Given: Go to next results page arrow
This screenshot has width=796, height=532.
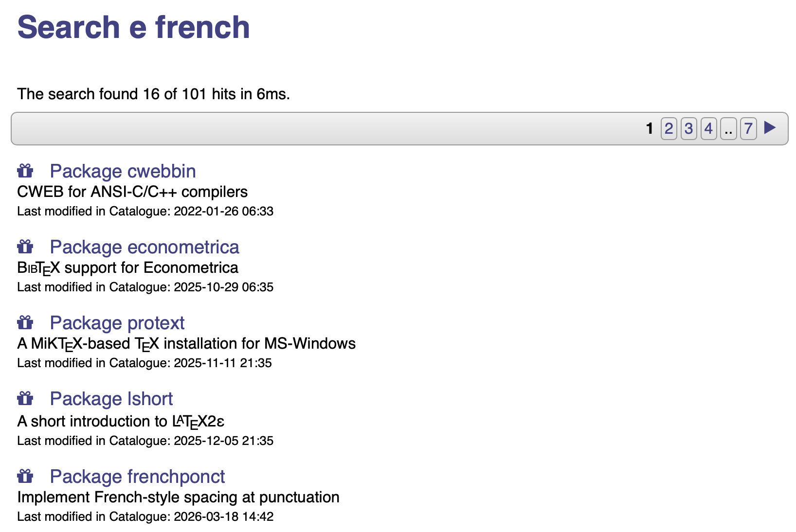Looking at the screenshot, I should [x=770, y=128].
